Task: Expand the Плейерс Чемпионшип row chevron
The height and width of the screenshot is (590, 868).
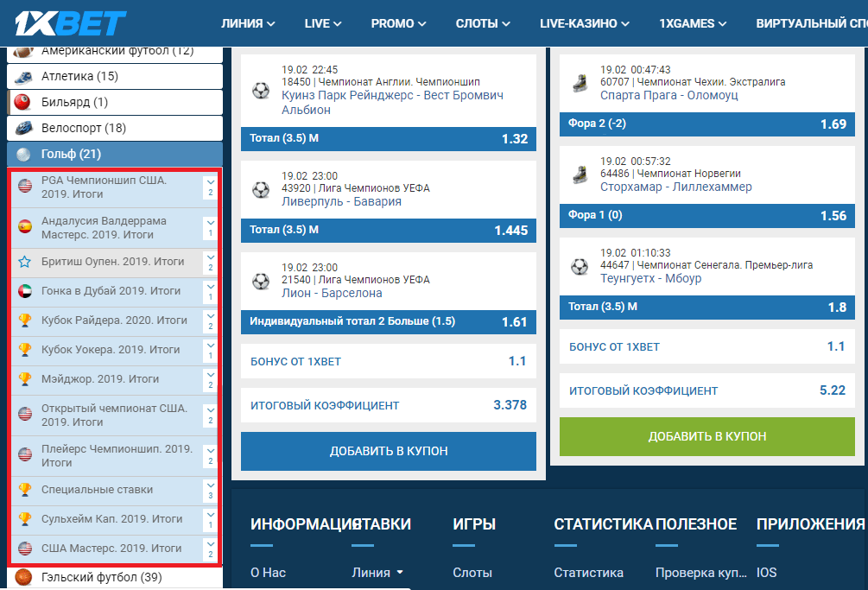Action: 211,455
